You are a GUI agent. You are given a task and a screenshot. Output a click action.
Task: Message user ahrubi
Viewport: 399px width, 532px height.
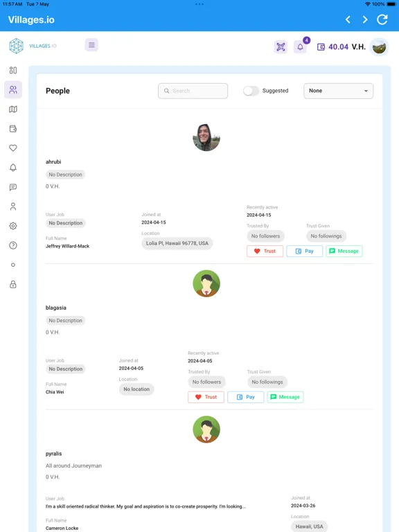click(344, 251)
